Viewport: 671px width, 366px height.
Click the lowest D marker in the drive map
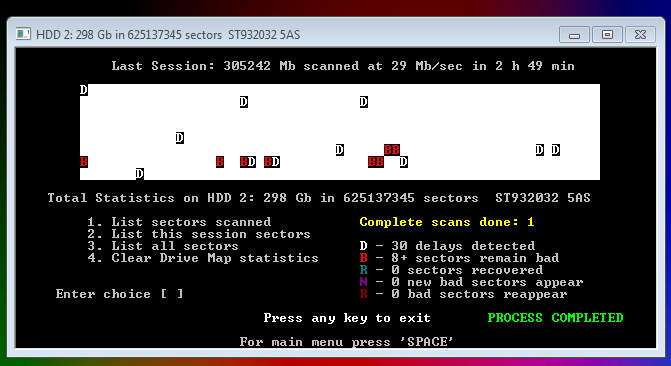coord(140,174)
